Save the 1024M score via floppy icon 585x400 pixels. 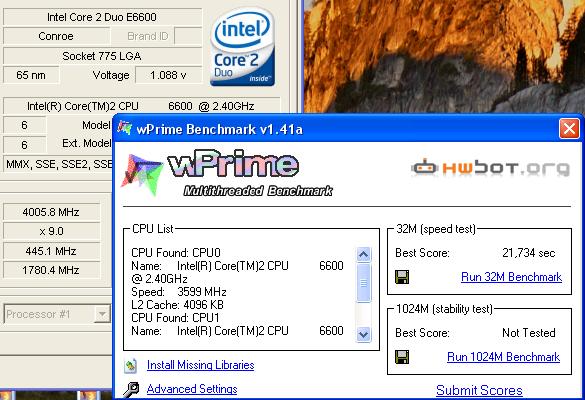[402, 357]
